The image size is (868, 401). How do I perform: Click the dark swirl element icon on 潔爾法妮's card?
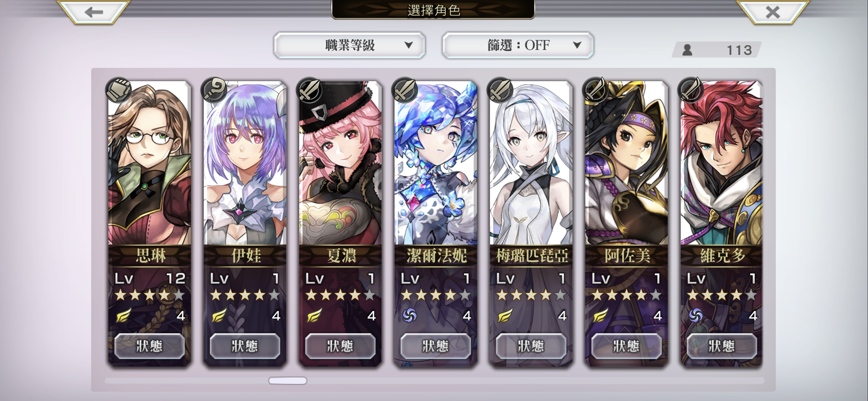pyautogui.click(x=409, y=315)
